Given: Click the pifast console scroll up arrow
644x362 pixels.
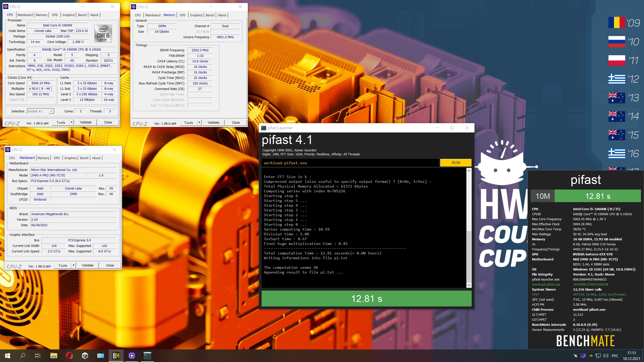Looking at the screenshot, I should point(469,171).
